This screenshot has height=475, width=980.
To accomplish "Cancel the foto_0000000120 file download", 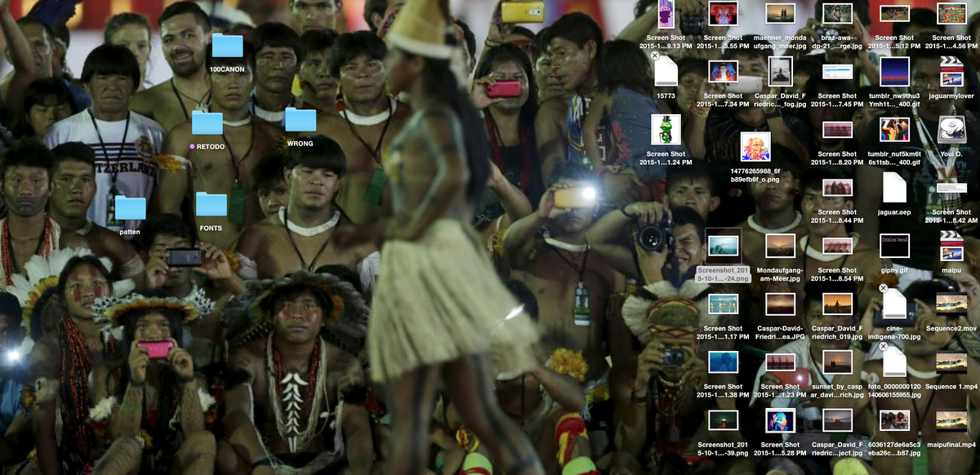I will (883, 347).
